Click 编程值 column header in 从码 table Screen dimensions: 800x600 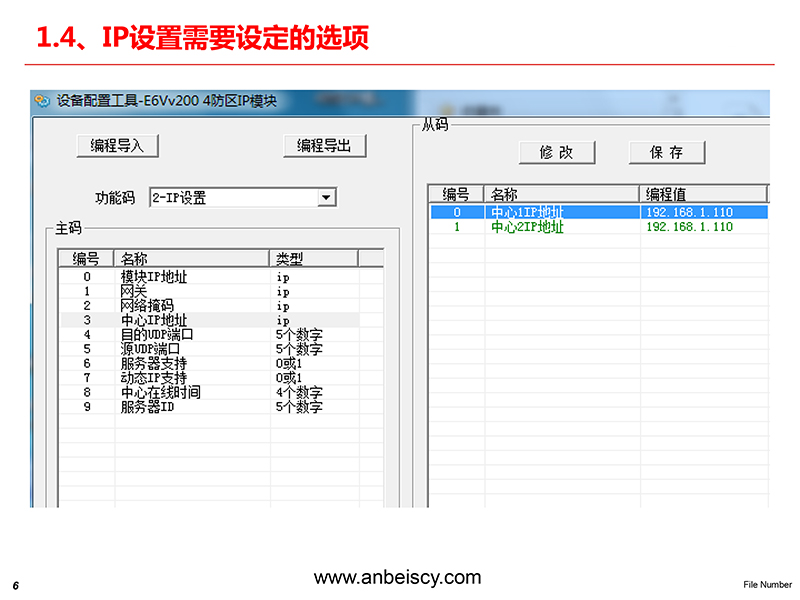click(704, 194)
